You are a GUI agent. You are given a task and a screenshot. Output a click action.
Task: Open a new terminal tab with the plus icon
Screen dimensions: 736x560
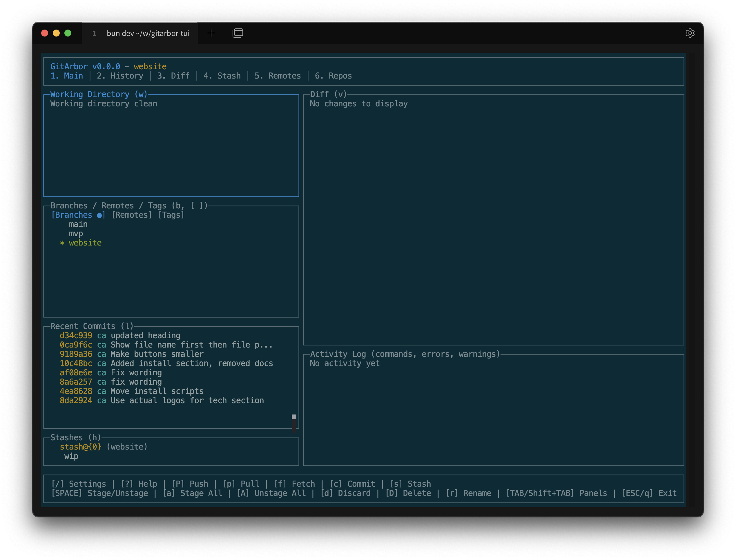point(211,33)
